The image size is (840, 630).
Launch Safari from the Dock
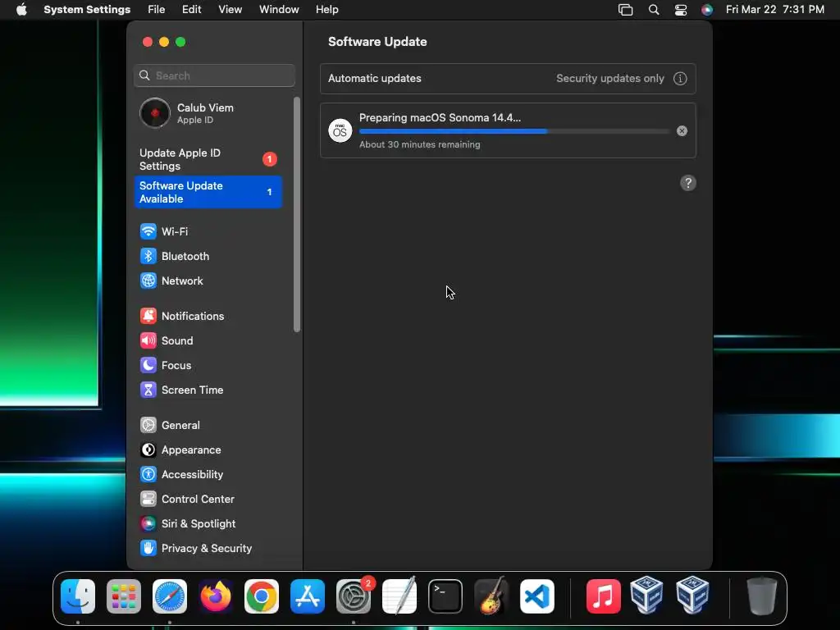[170, 596]
